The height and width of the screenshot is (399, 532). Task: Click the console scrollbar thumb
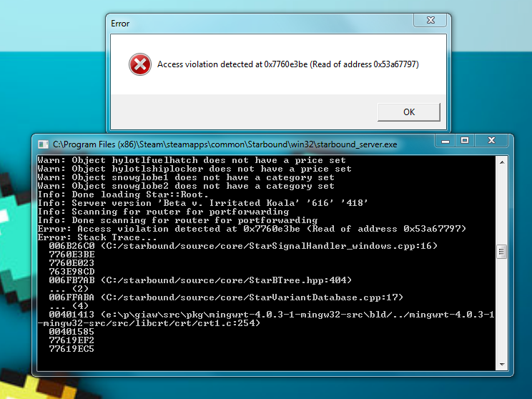pyautogui.click(x=502, y=252)
